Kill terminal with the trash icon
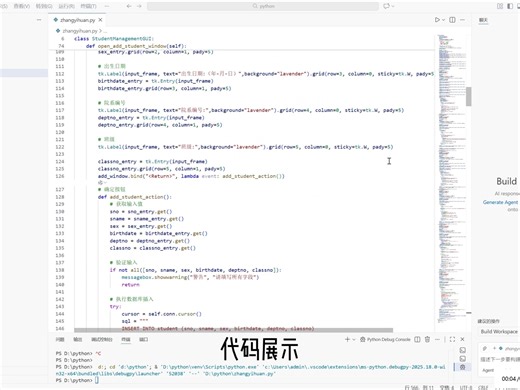Screen dimensions: 520x390 pos(427,339)
